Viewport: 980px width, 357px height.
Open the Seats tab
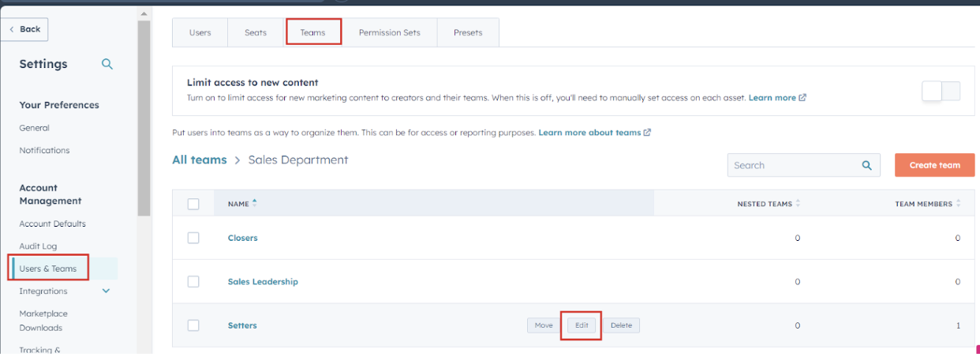click(255, 32)
